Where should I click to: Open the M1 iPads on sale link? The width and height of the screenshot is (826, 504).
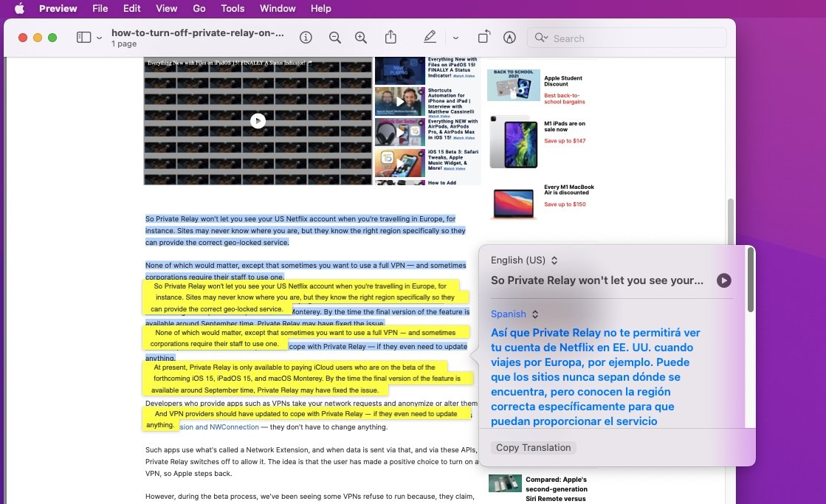(x=565, y=126)
